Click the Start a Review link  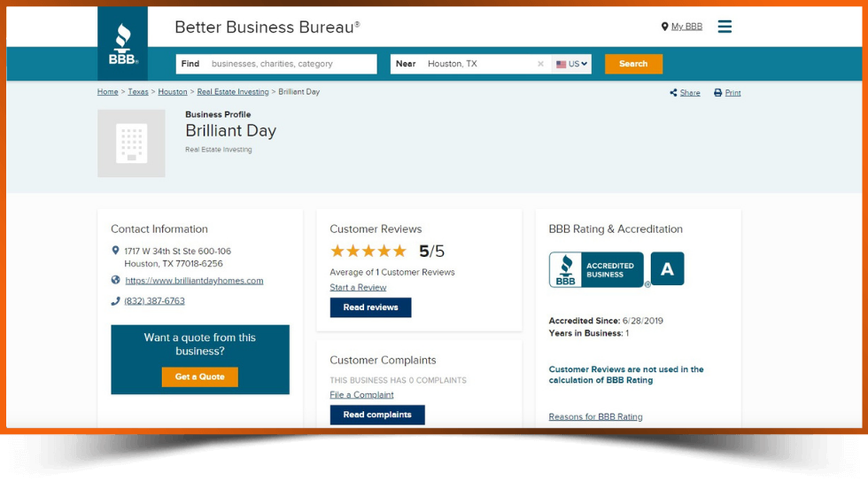click(358, 287)
